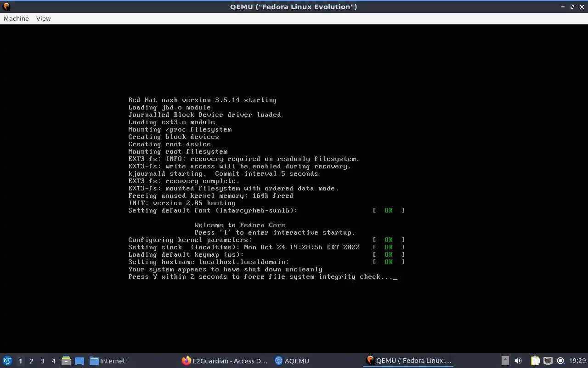This screenshot has height=368, width=588.
Task: Click 'Configuring kernel parameters' line
Action: tap(190, 240)
